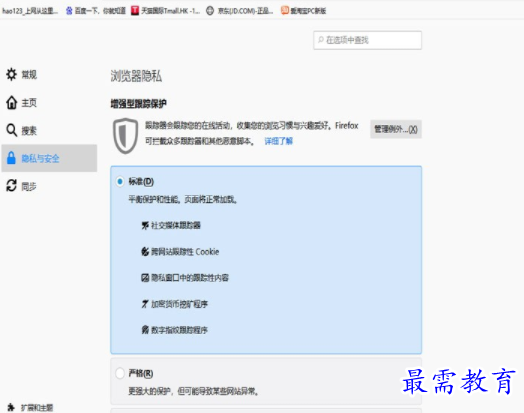This screenshot has width=524, height=413.
Task: Open the Privacy & Security settings tab
Action: pyautogui.click(x=49, y=158)
